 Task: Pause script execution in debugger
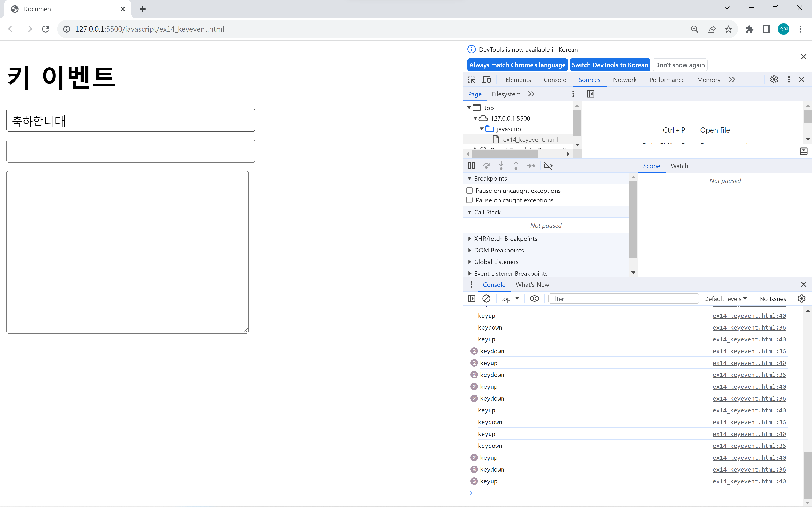coord(471,166)
